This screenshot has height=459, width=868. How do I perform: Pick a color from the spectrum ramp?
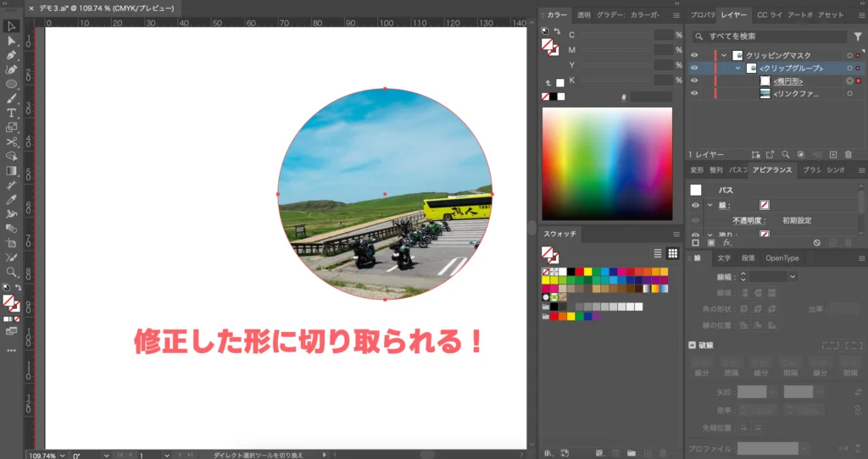[607, 163]
